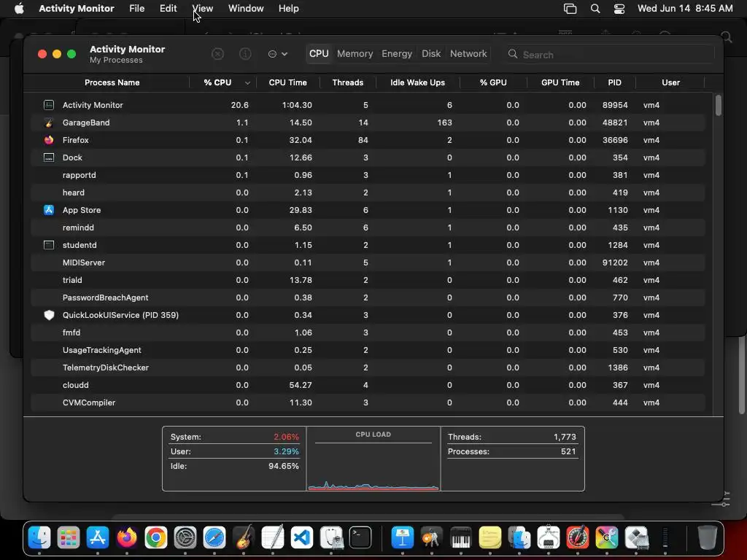Image resolution: width=747 pixels, height=560 pixels.
Task: Sort by the GPU Time column header
Action: click(x=560, y=82)
